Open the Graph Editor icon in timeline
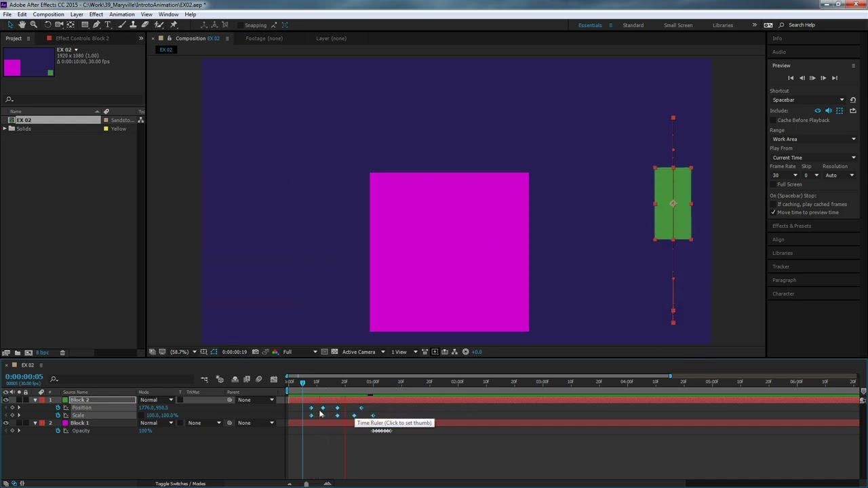868x488 pixels. pos(273,380)
